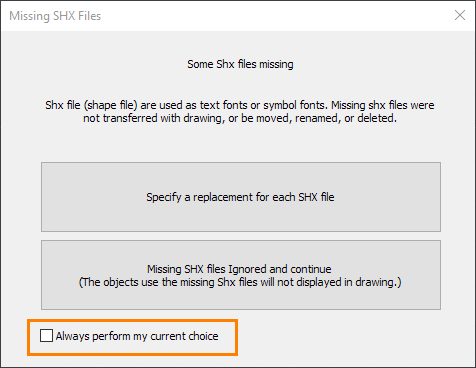
Task: Dismiss dialog with the X icon
Action: coord(460,15)
